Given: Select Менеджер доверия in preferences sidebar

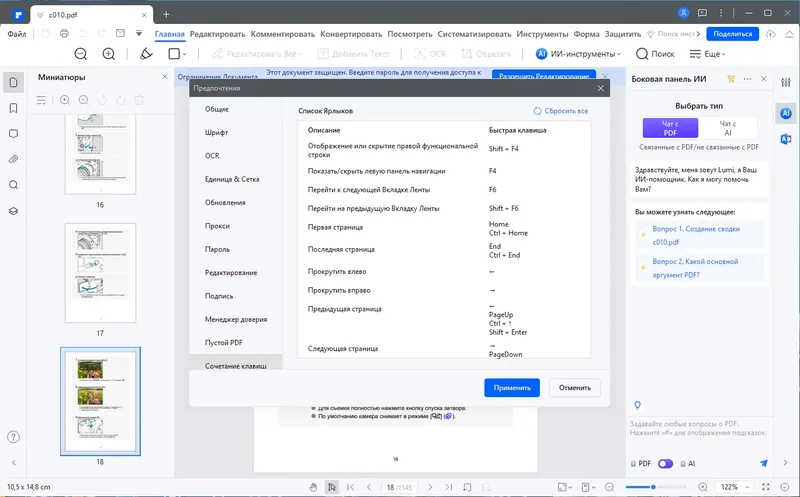Looking at the screenshot, I should point(236,319).
